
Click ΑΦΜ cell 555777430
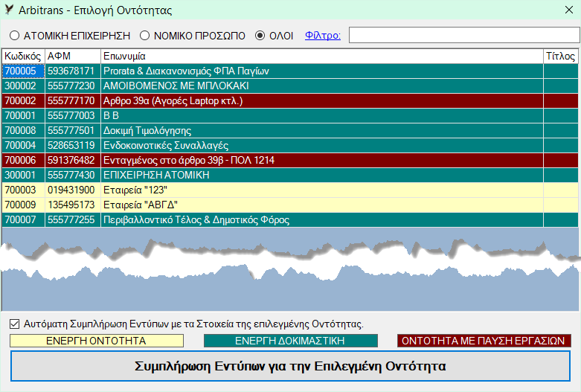coord(73,175)
